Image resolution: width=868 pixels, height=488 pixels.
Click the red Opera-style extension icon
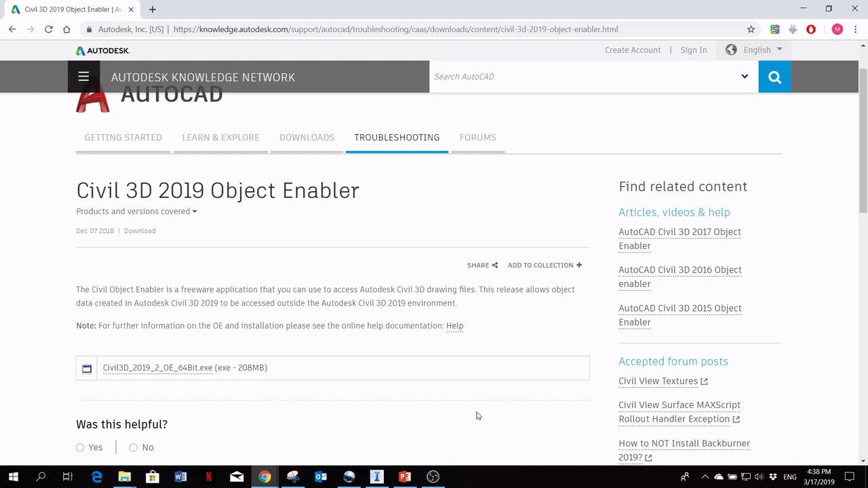pos(811,29)
